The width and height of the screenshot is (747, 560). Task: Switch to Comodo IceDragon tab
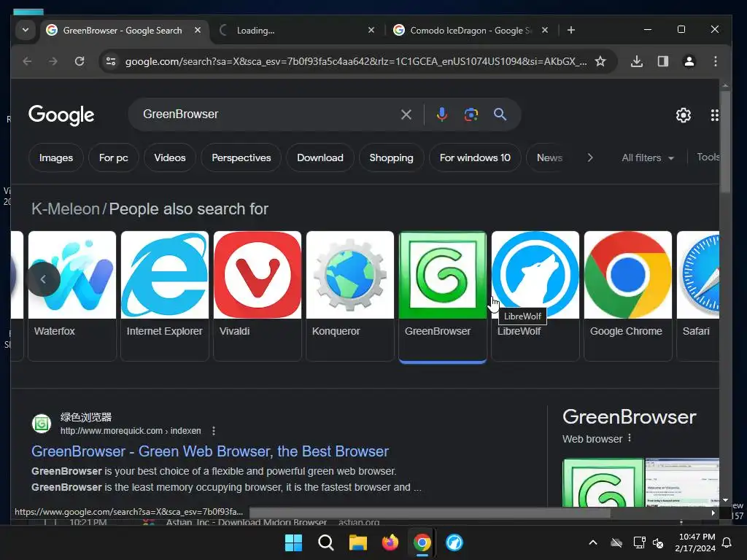point(471,30)
